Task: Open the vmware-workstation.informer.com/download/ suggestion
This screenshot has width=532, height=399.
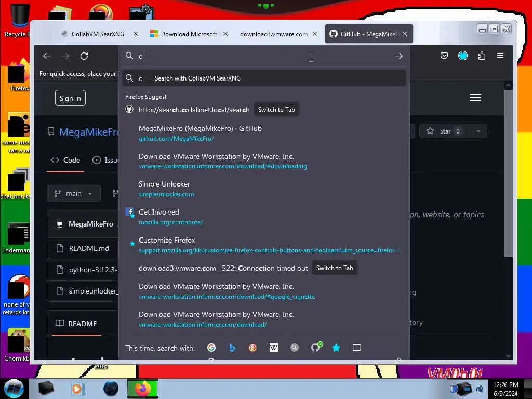Action: pos(264,320)
